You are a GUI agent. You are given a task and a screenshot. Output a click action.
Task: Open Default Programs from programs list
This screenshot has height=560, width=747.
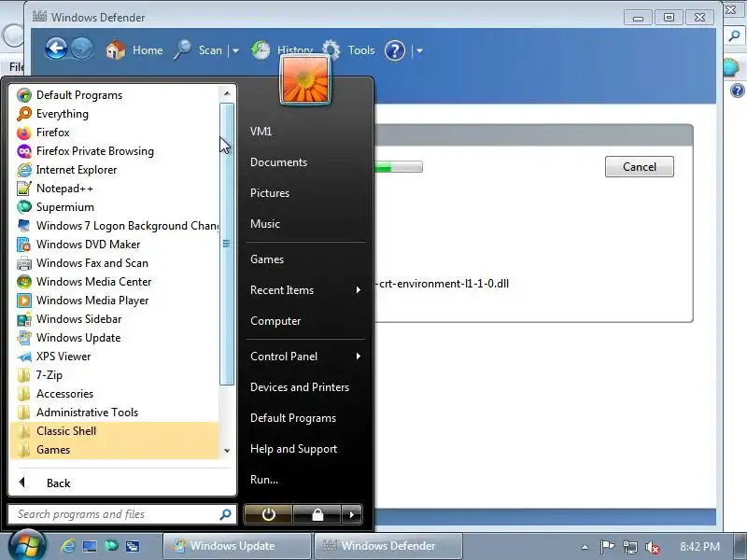tap(114, 95)
